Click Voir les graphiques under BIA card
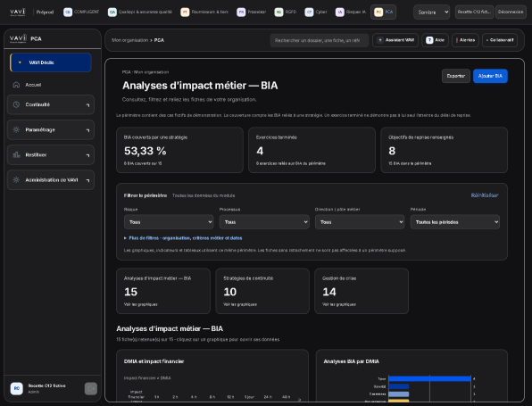 click(x=140, y=304)
